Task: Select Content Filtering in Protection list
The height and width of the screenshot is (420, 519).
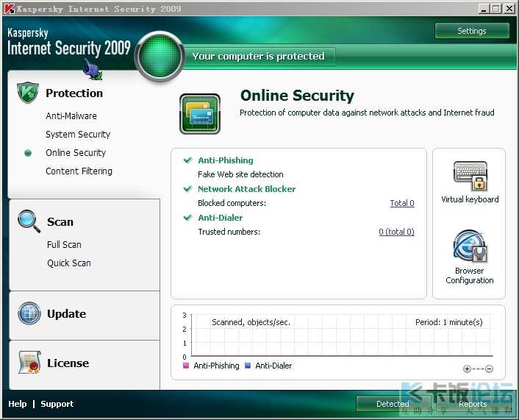Action: (79, 171)
